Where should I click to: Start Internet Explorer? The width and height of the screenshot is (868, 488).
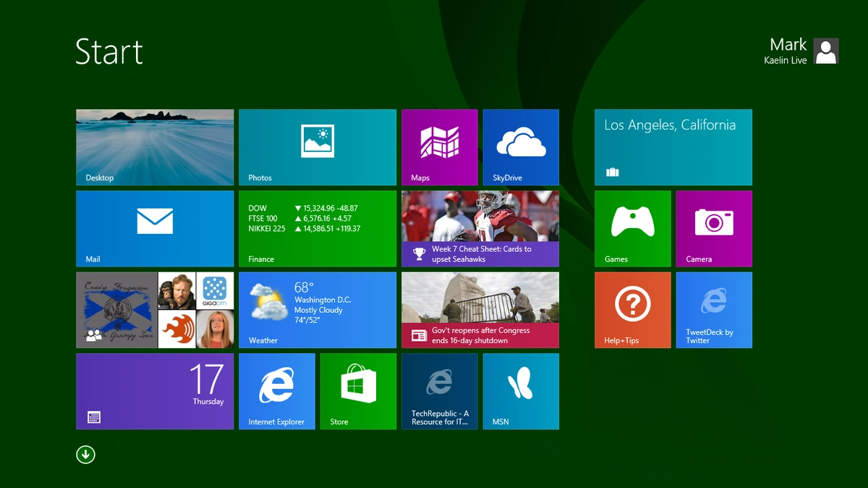pyautogui.click(x=277, y=391)
